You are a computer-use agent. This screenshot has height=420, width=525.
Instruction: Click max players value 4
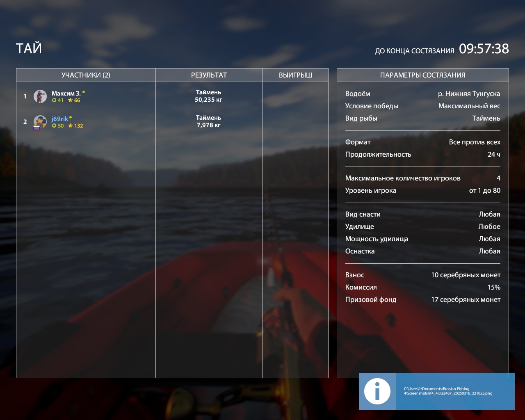(x=498, y=178)
